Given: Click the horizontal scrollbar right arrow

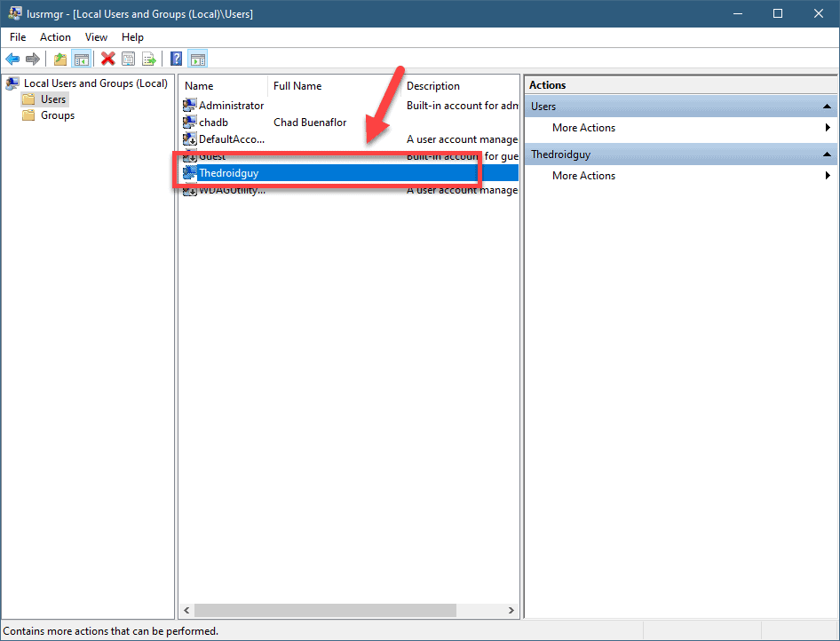Looking at the screenshot, I should point(511,611).
